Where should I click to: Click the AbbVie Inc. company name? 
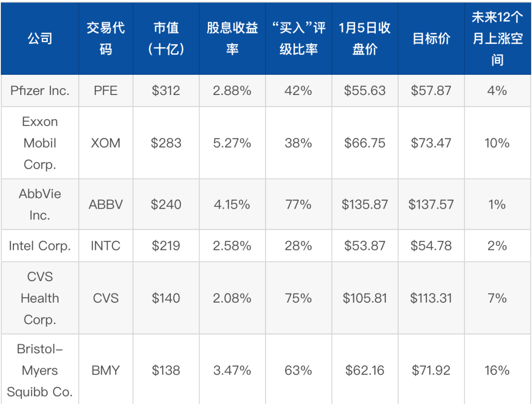(x=40, y=204)
